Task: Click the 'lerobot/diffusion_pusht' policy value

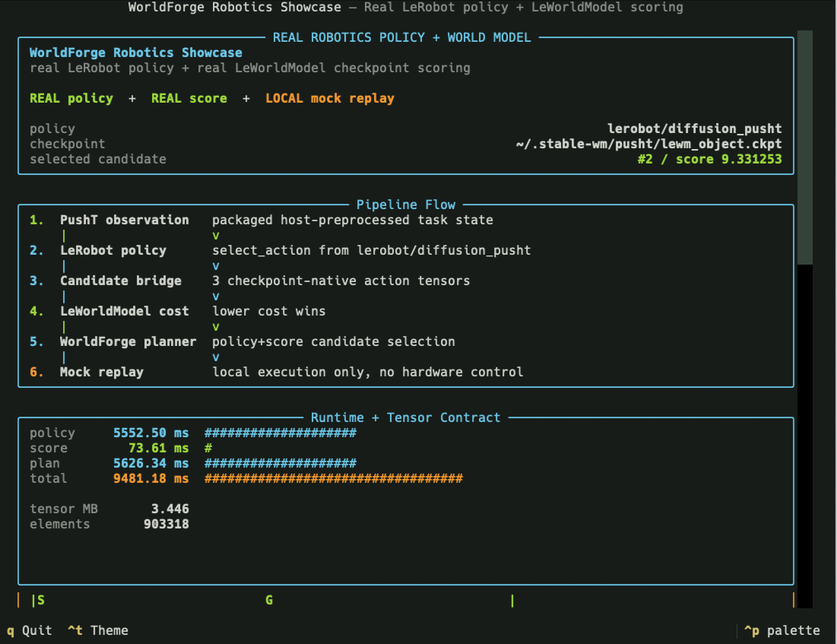Action: (x=695, y=128)
